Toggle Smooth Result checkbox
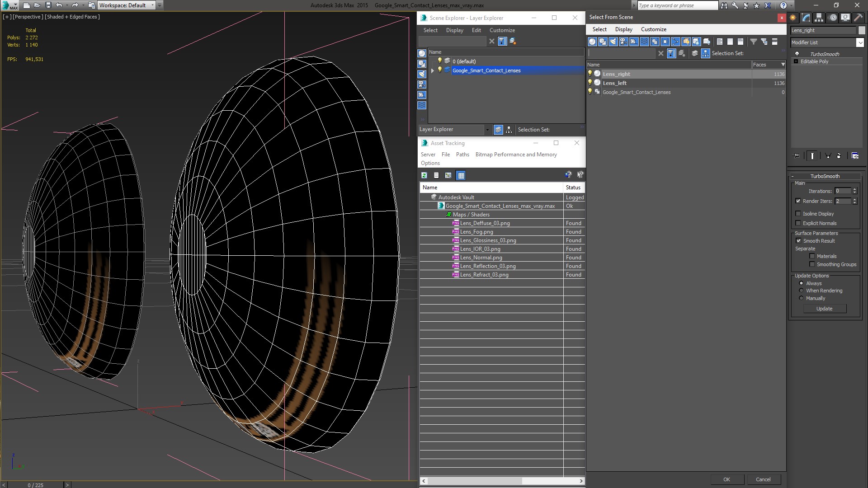The height and width of the screenshot is (488, 868). [x=798, y=241]
